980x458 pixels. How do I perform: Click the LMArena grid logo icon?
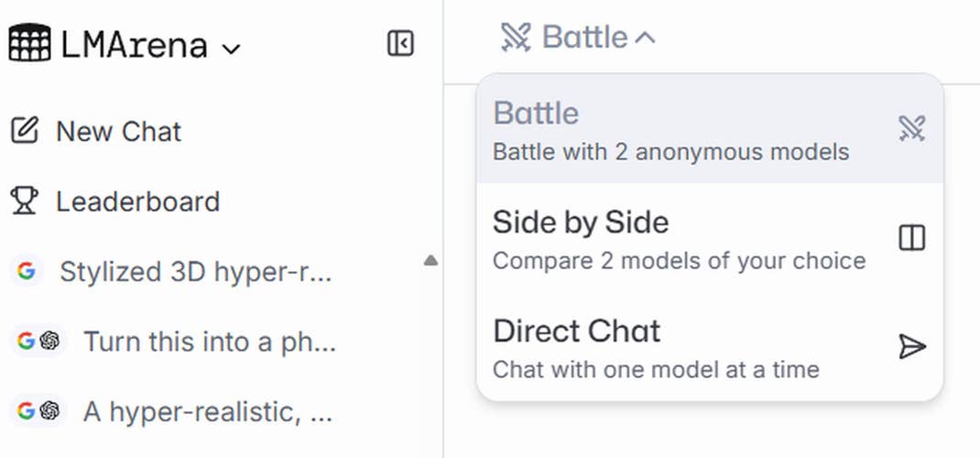(x=29, y=42)
